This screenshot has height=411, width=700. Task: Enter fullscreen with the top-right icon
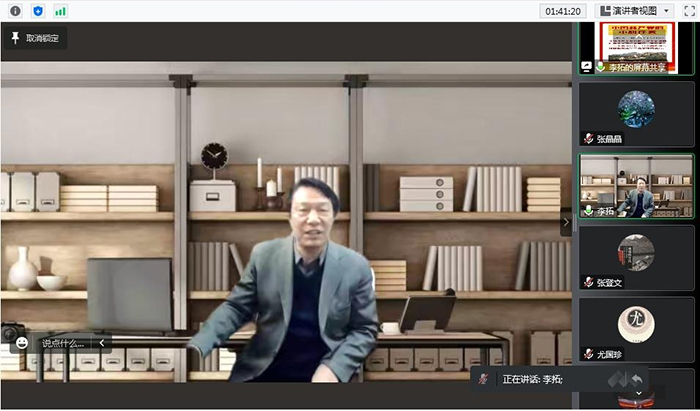coord(688,11)
